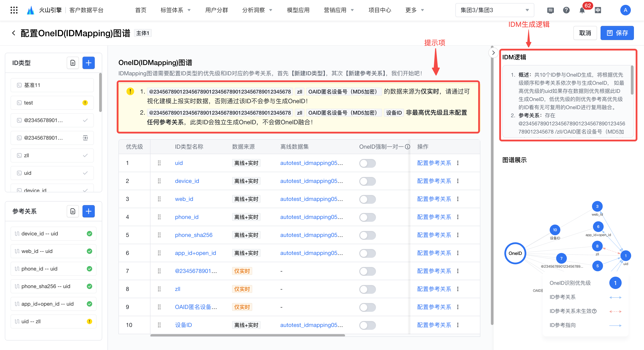Grab drag handle for web_id row
Screen dimensions: 644x350
pos(159,199)
